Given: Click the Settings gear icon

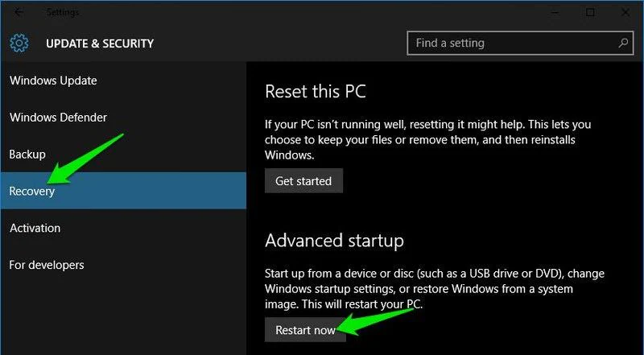Looking at the screenshot, I should click(x=19, y=43).
